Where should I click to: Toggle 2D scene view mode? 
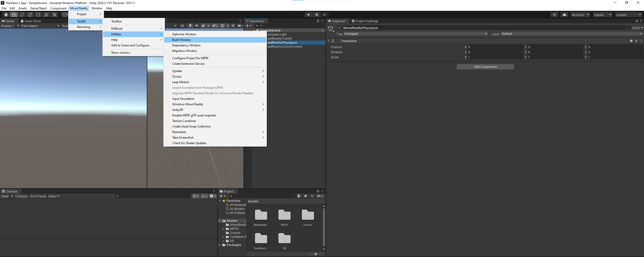182,26
